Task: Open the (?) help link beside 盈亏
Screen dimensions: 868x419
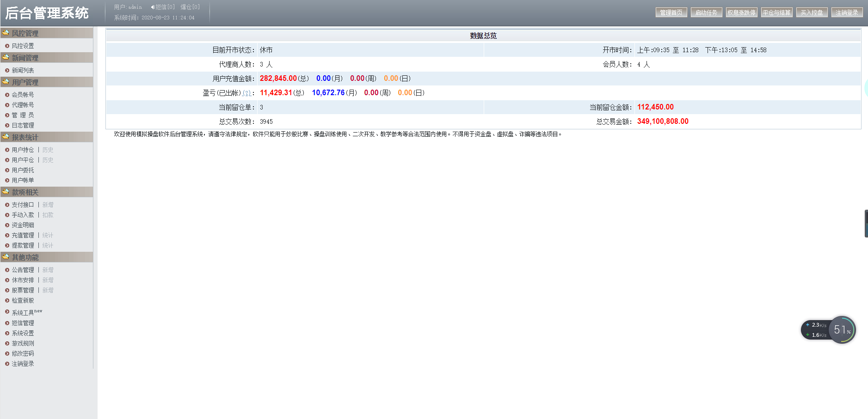Action: pyautogui.click(x=247, y=93)
